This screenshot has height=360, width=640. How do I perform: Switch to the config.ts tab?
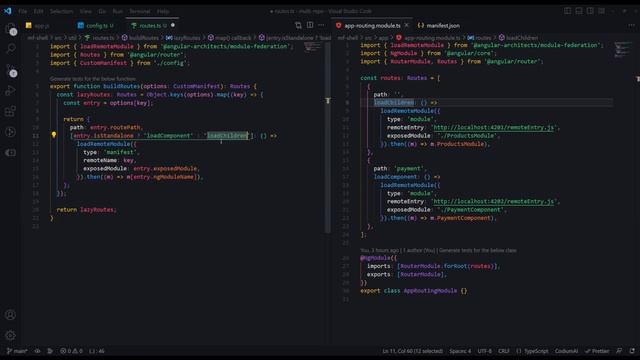(96, 25)
